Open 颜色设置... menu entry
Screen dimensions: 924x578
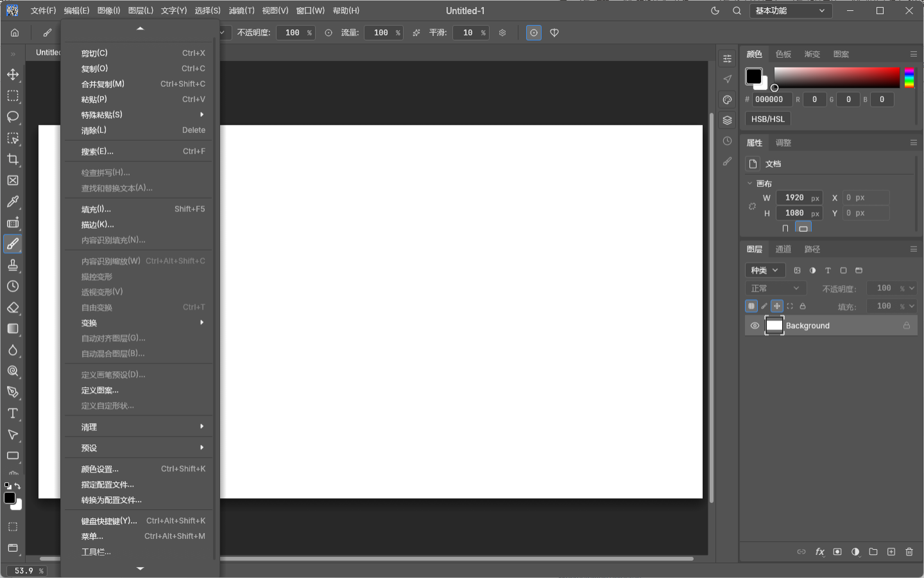pos(139,469)
